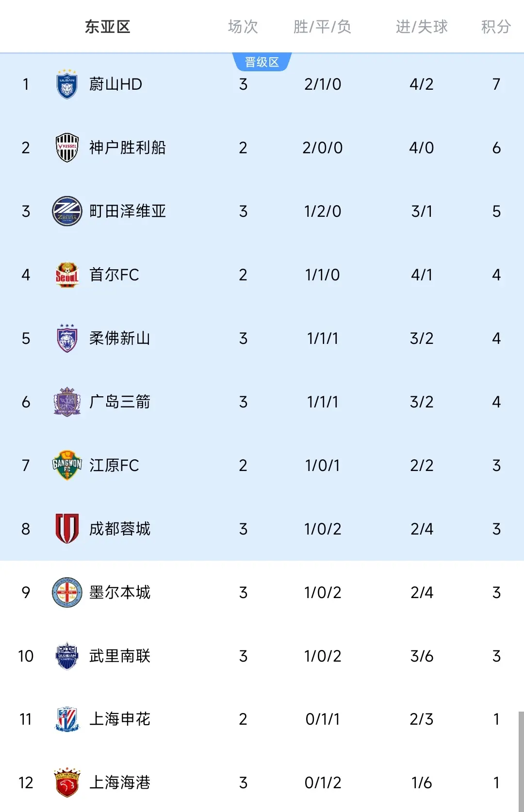Select the Sanfrecce Hiroshima emblem
The height and width of the screenshot is (812, 524).
point(67,402)
